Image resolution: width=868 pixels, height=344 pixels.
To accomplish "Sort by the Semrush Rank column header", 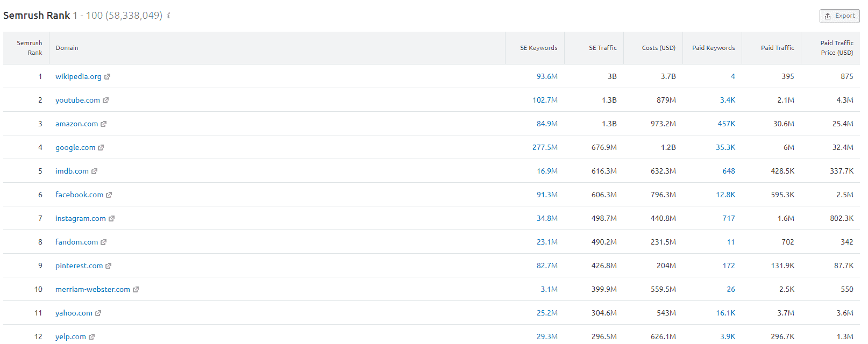I will (30, 48).
